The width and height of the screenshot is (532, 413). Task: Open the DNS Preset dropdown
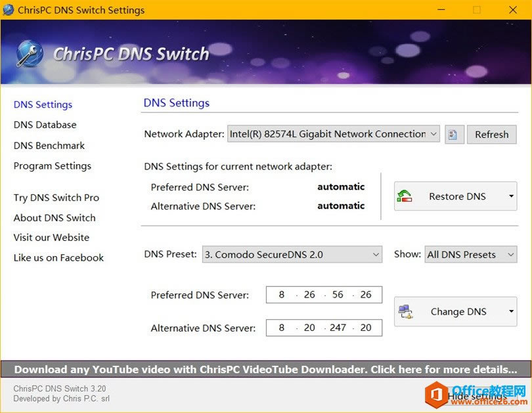(x=292, y=254)
